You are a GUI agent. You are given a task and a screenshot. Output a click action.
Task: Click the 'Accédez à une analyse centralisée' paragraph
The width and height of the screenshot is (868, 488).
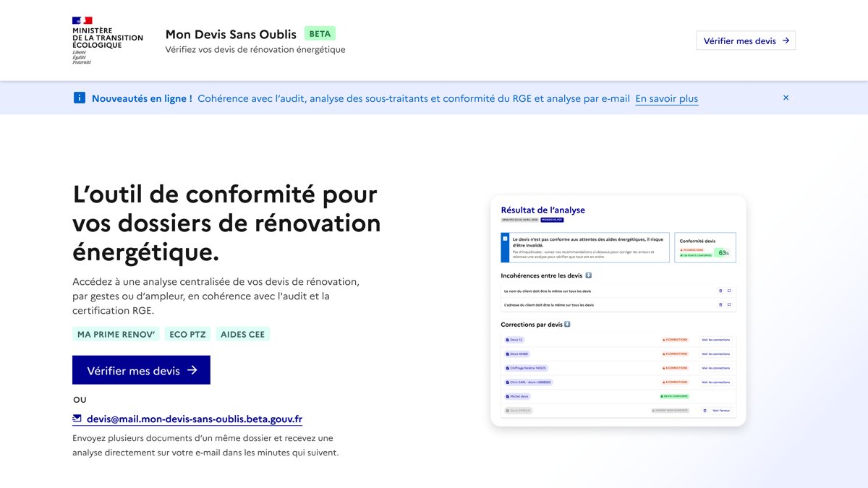click(x=216, y=296)
